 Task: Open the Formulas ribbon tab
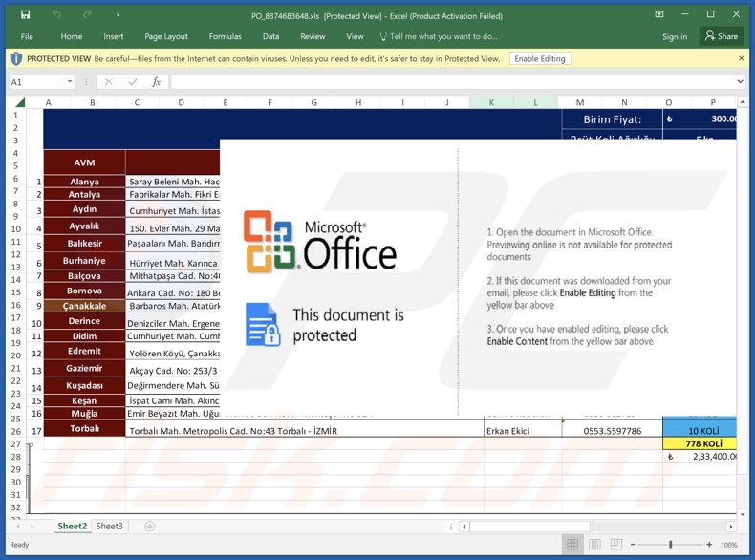click(225, 36)
